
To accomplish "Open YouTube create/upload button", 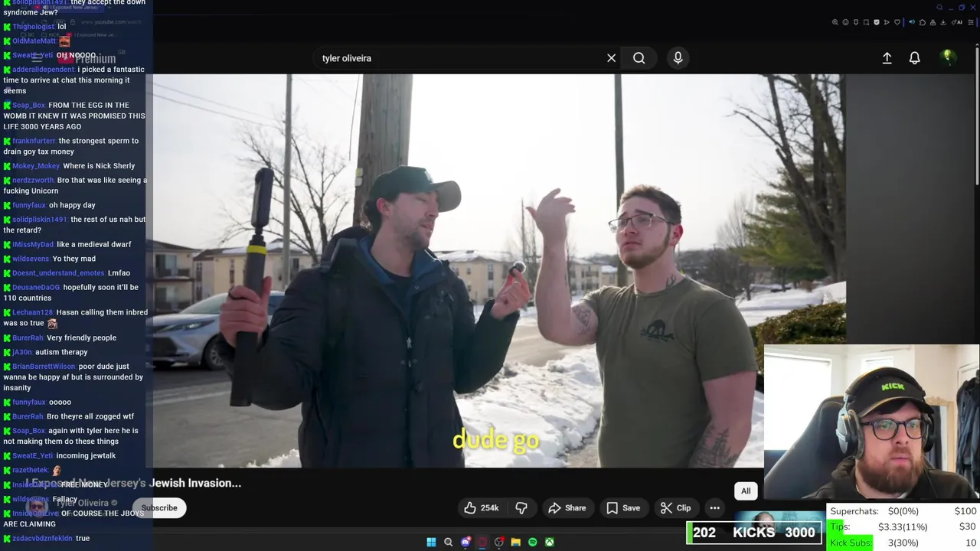I will pyautogui.click(x=887, y=58).
